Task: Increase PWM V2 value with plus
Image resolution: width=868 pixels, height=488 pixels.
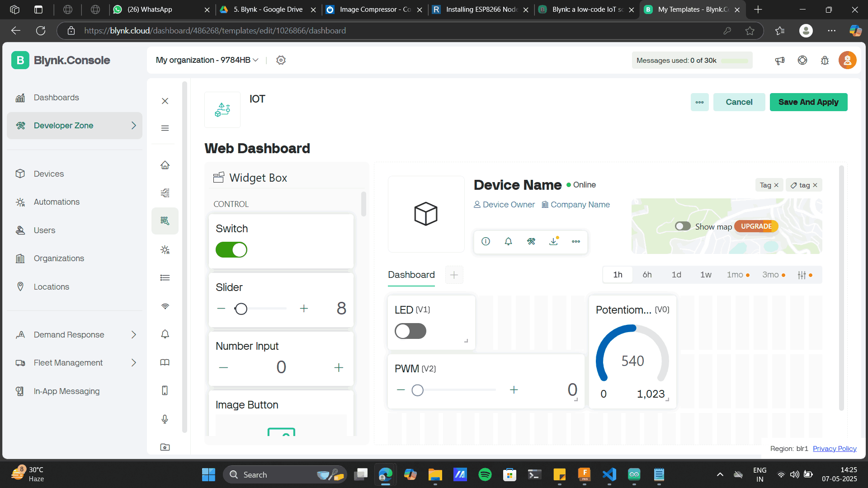Action: point(514,390)
